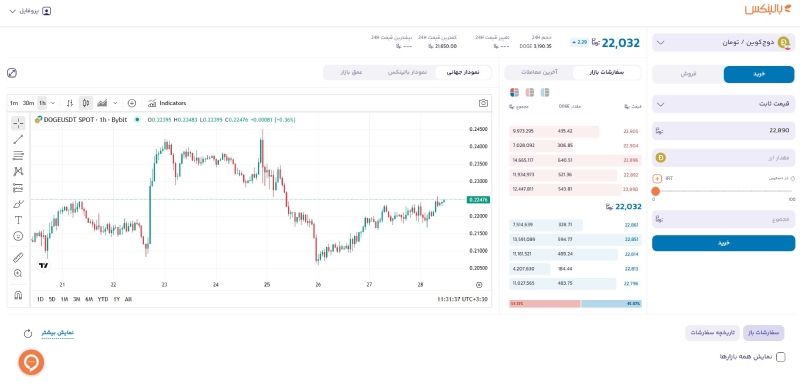Screen dimensions: 800x383
Task: Select the market depth tab
Action: pos(352,73)
